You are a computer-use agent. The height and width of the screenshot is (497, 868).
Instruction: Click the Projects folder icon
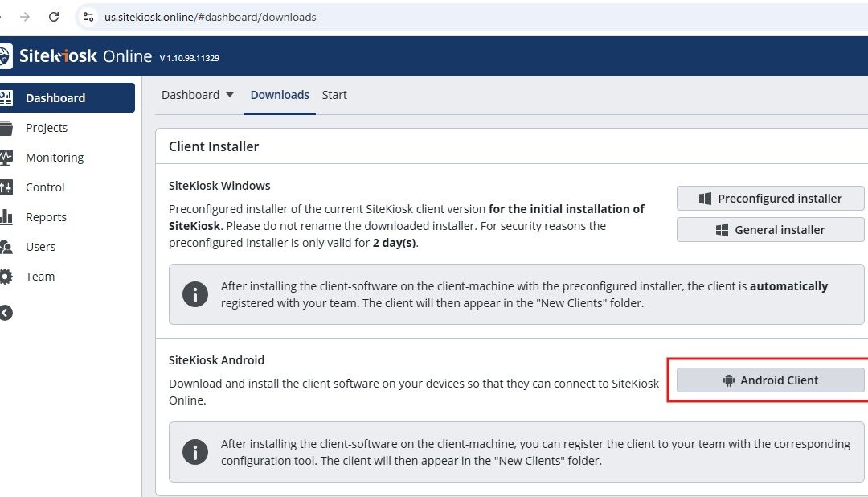(6, 128)
